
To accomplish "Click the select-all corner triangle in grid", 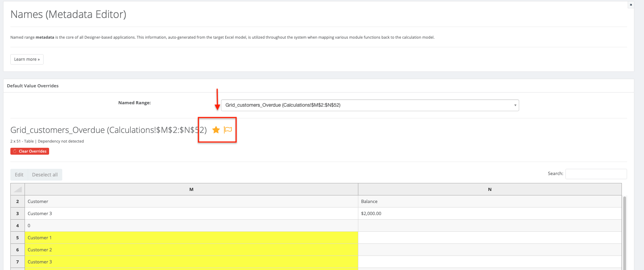I will tap(18, 189).
